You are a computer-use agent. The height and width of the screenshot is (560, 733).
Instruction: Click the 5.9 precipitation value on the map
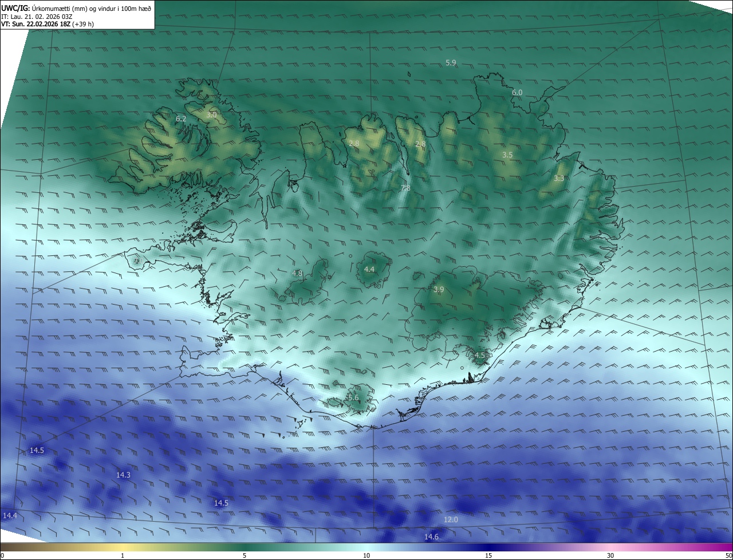point(451,62)
